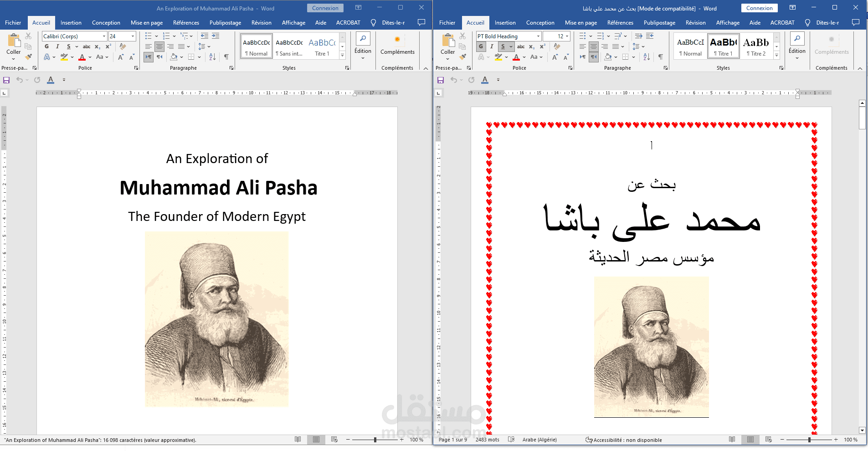868x451 pixels.
Task: Click zoom slider in right status bar
Action: click(809, 440)
